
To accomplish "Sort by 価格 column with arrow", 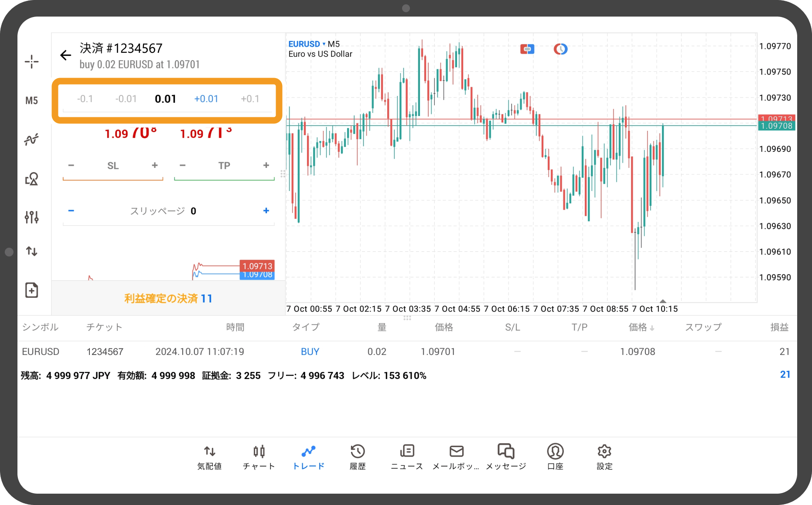I will click(x=641, y=327).
